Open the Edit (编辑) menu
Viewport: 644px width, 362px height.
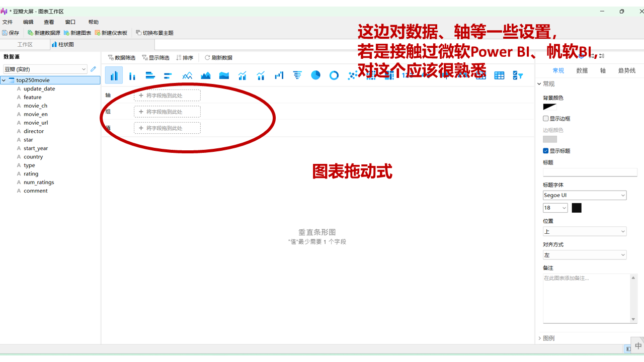click(28, 22)
